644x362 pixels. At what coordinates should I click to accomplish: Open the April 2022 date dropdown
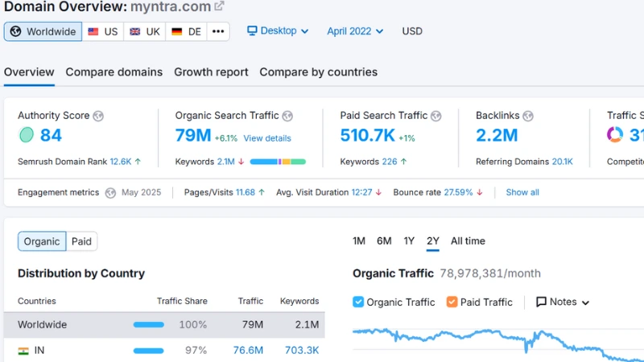[355, 31]
